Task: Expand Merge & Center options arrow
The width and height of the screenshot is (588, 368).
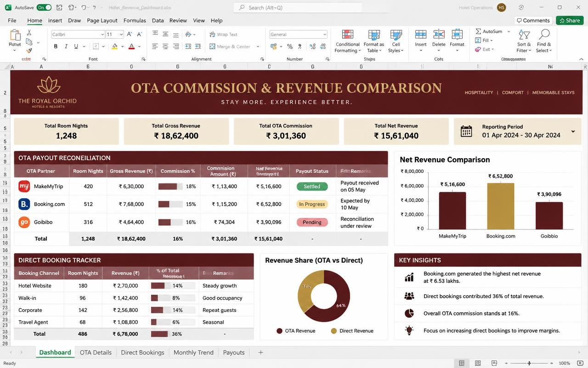Action: coord(258,46)
